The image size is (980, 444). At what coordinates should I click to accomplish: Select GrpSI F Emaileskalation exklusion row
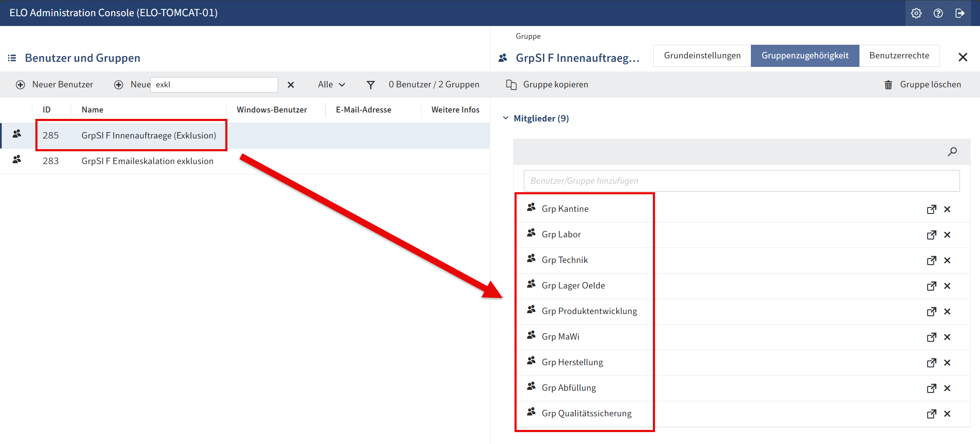click(x=147, y=161)
